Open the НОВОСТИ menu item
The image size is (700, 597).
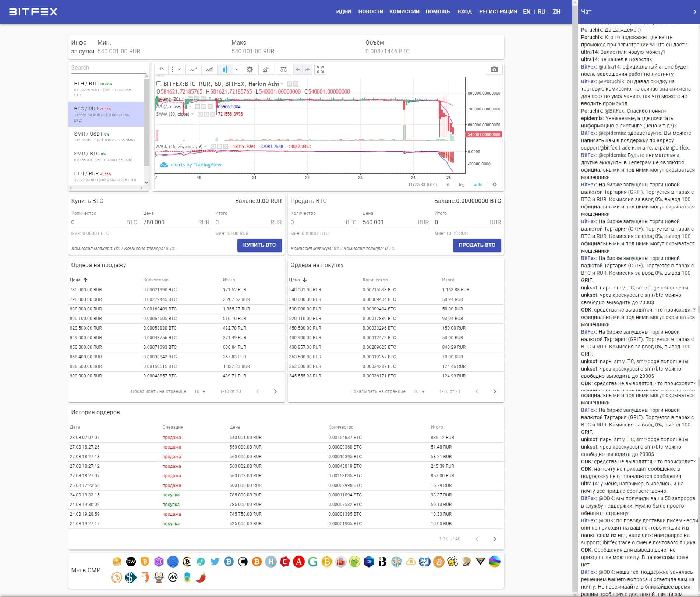click(x=371, y=11)
